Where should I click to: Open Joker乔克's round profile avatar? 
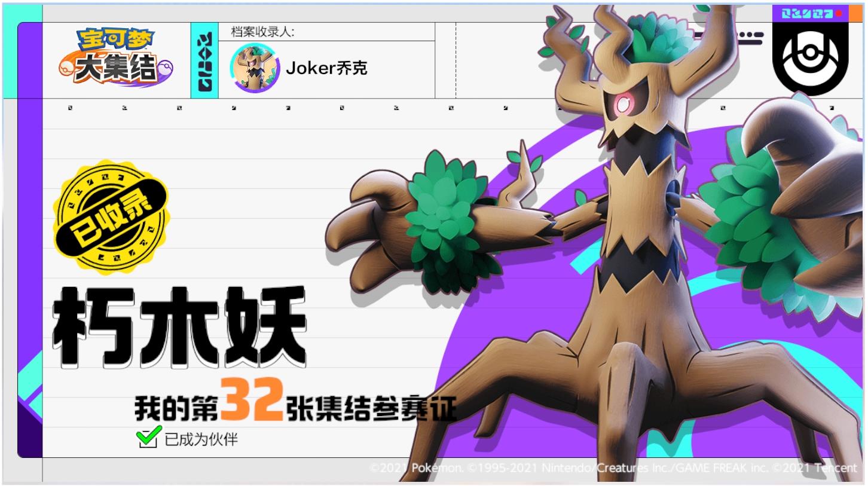click(x=255, y=68)
